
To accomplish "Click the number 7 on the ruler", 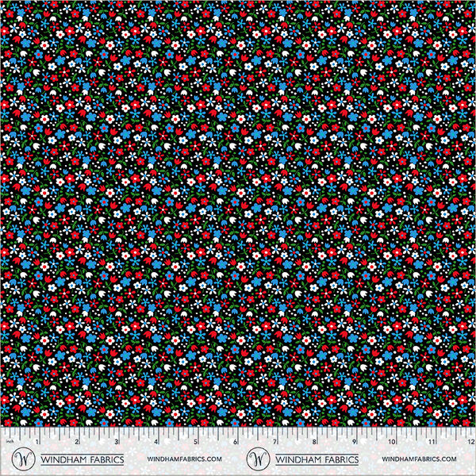I will coord(275,441).
